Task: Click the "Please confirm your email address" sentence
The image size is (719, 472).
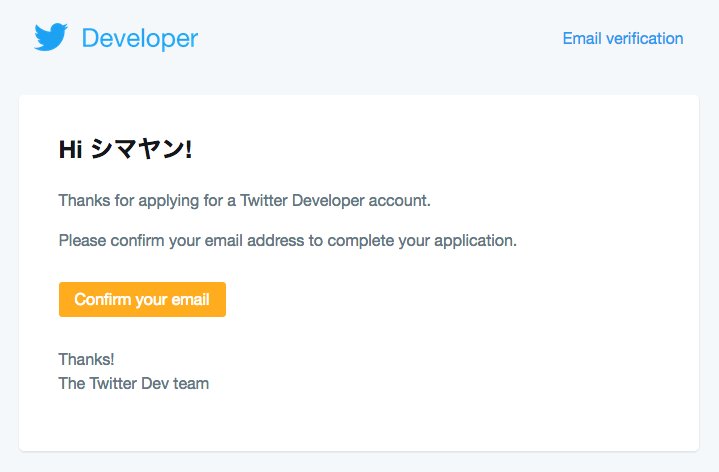Action: (x=288, y=241)
